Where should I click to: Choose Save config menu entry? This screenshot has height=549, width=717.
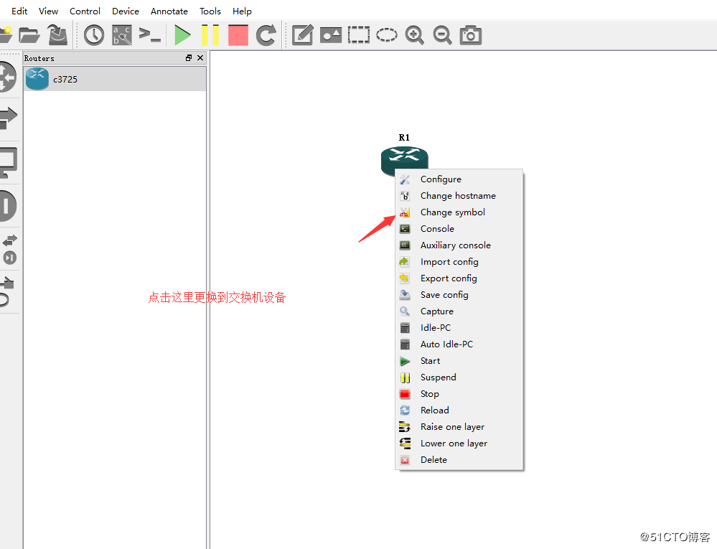pos(459,294)
